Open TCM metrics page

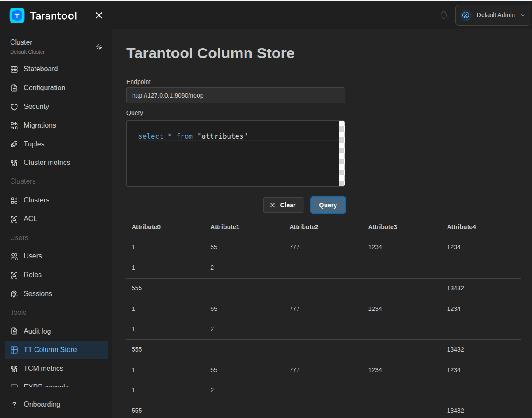pyautogui.click(x=56, y=369)
